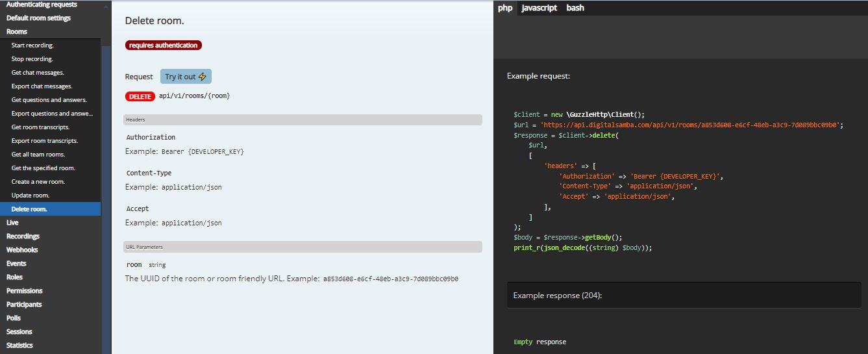
Task: Expand the Permissions section
Action: [24, 291]
